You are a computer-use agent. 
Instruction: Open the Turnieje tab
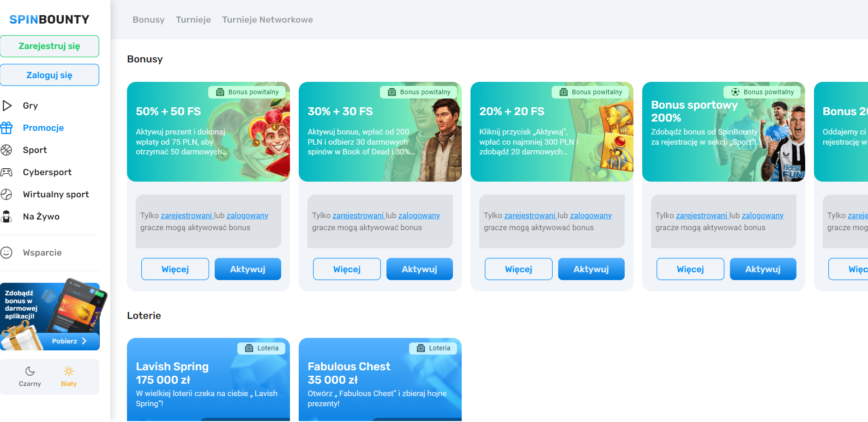pyautogui.click(x=193, y=20)
